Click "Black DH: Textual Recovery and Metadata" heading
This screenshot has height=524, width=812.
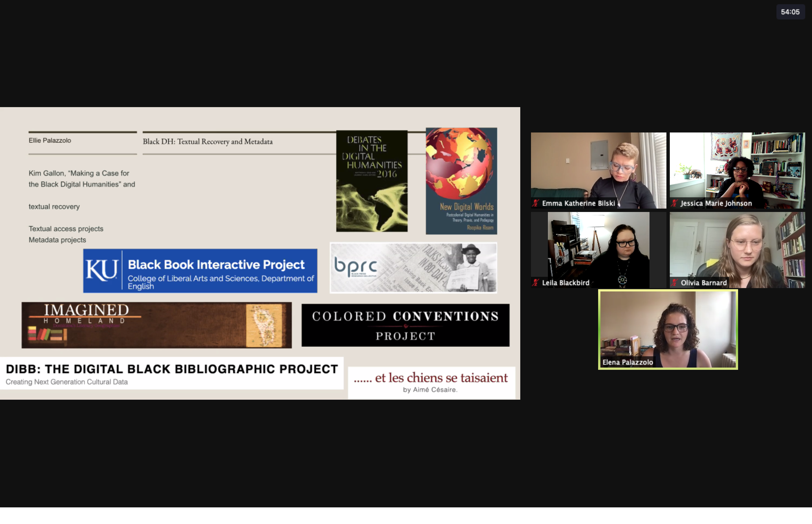tap(208, 141)
